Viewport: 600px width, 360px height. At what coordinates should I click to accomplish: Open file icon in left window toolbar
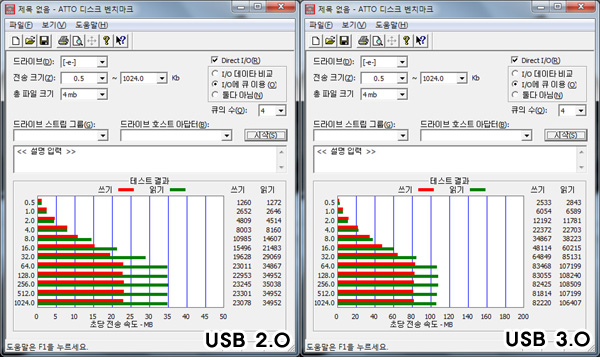coord(30,41)
